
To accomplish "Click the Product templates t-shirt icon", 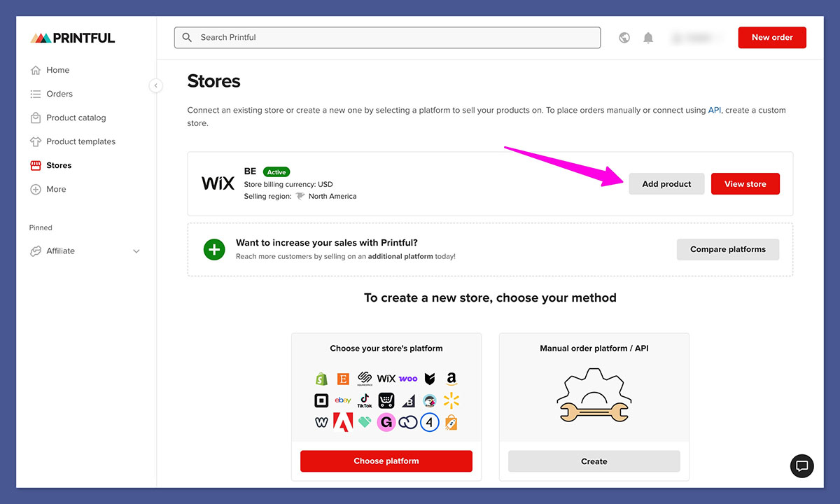I will click(36, 141).
